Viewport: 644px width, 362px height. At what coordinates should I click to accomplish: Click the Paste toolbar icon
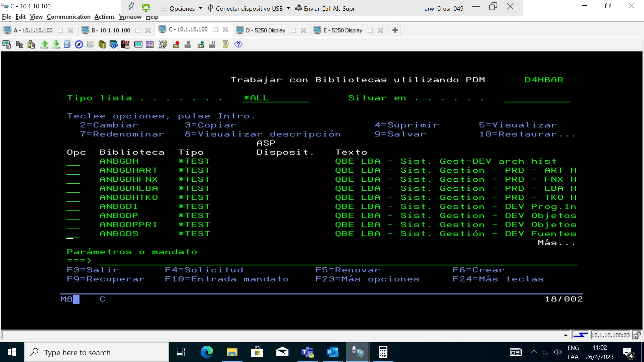pyautogui.click(x=31, y=44)
